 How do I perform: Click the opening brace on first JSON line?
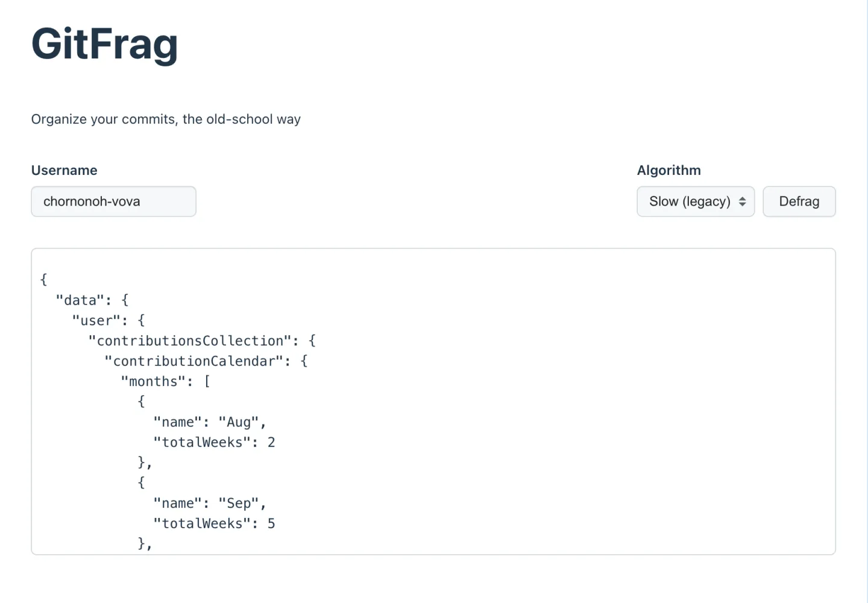[43, 279]
